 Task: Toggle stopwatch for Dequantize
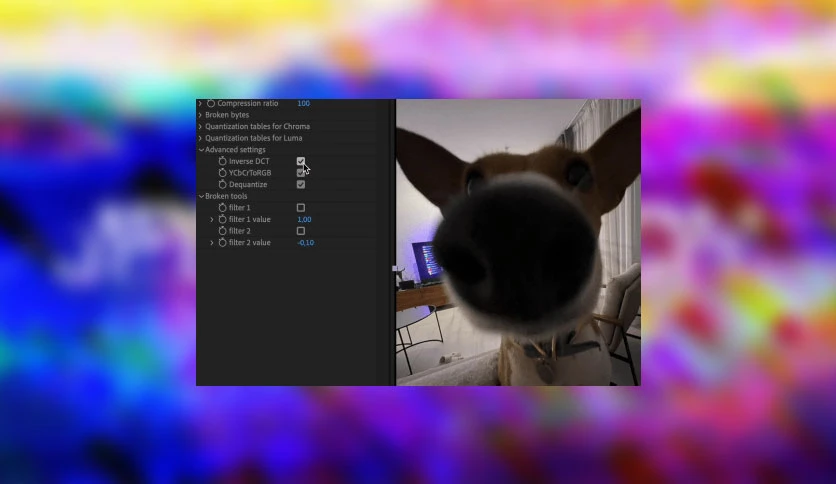[223, 184]
